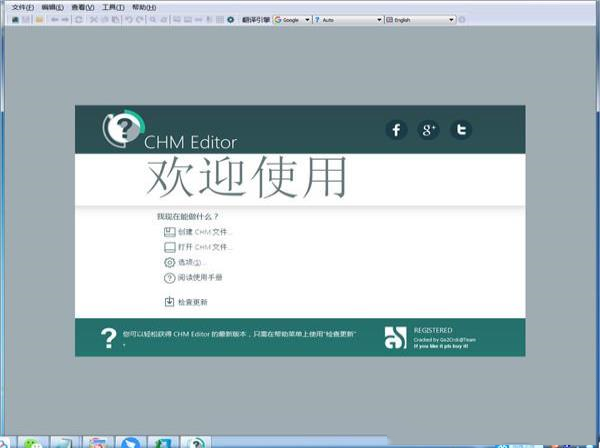Open the 查看(V) menu

tap(83, 8)
